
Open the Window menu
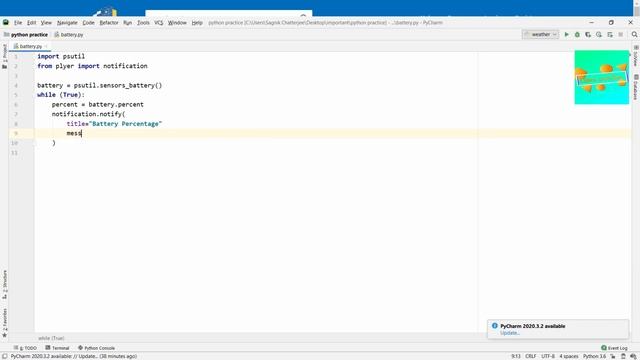177,23
